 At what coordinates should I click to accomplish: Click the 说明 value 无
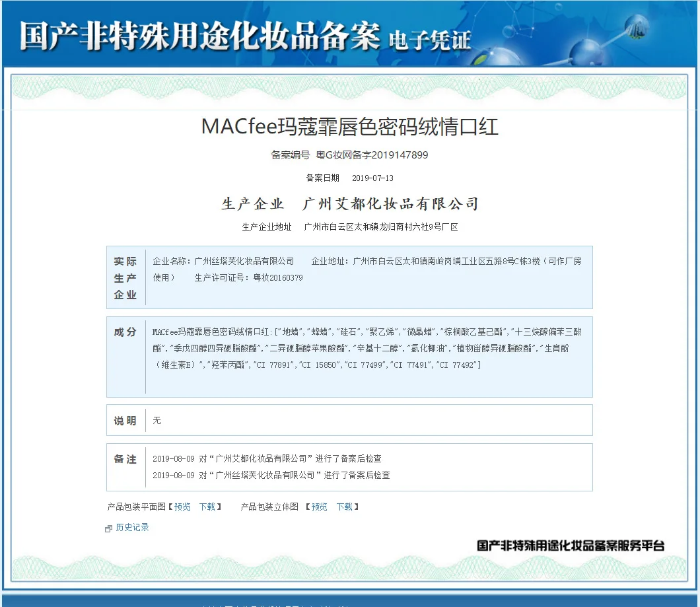[x=157, y=420]
